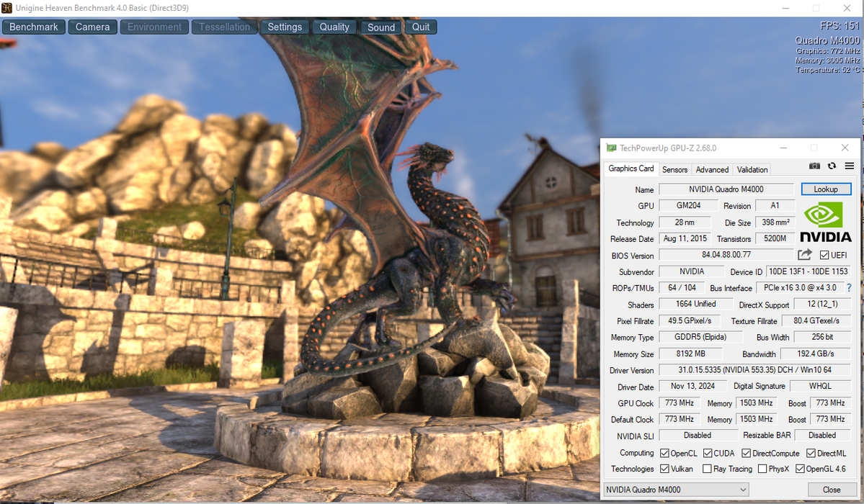Open the GPU-Z hamburger menu
This screenshot has height=504, width=864.
click(x=849, y=166)
